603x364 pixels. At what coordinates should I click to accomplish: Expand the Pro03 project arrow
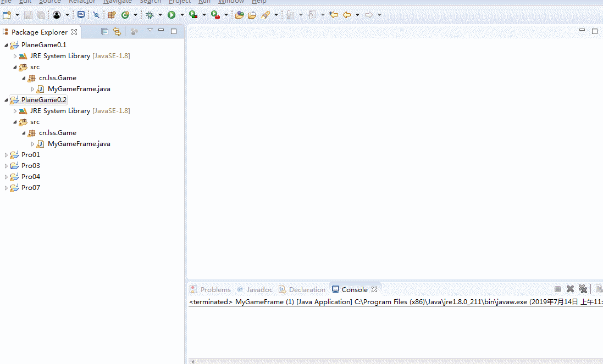5,166
